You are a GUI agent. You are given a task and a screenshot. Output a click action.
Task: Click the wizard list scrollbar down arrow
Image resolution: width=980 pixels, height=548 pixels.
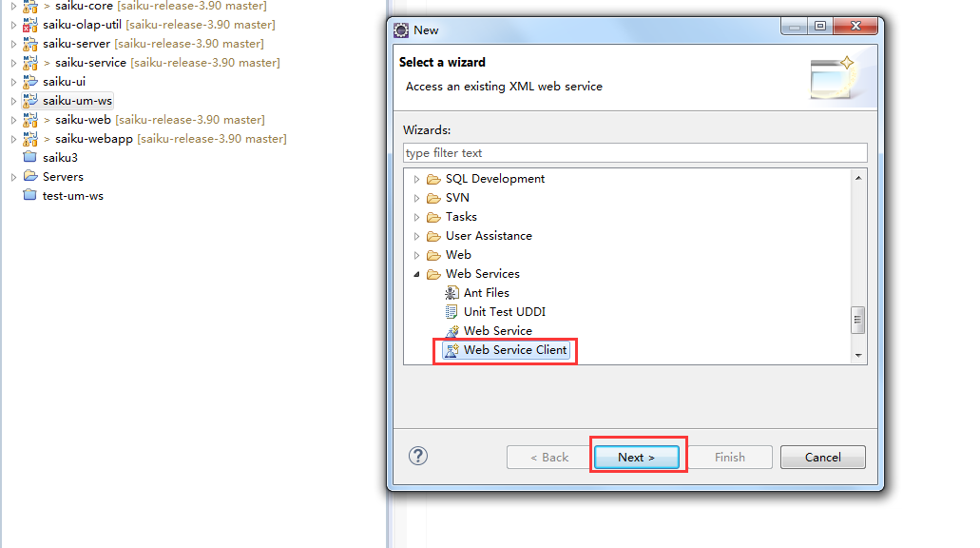click(858, 355)
